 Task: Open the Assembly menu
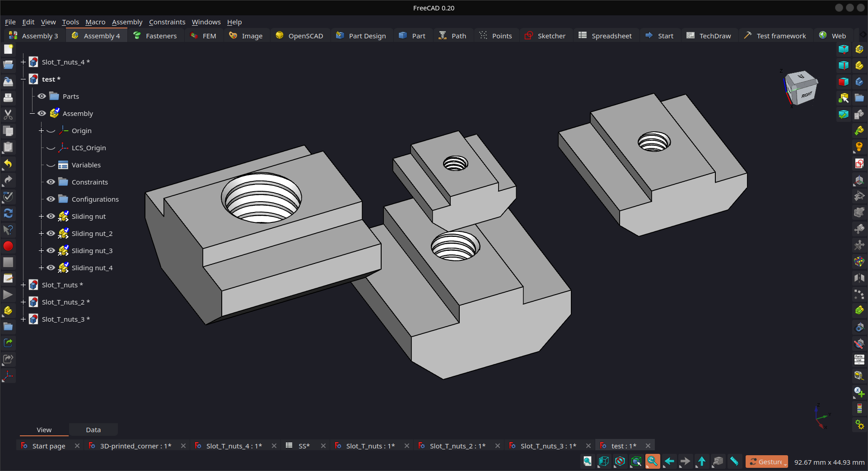tap(127, 22)
